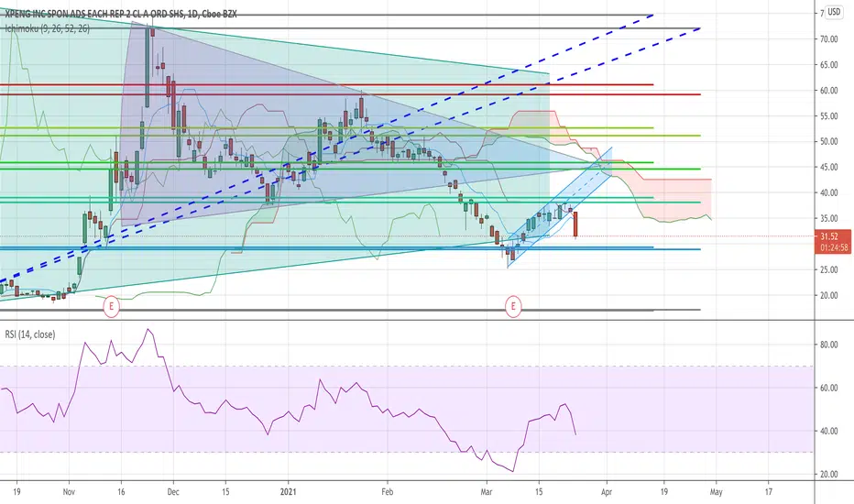This screenshot has height=504, width=854.
Task: Click the earnings 'E' marker near mid-November
Action: click(111, 306)
